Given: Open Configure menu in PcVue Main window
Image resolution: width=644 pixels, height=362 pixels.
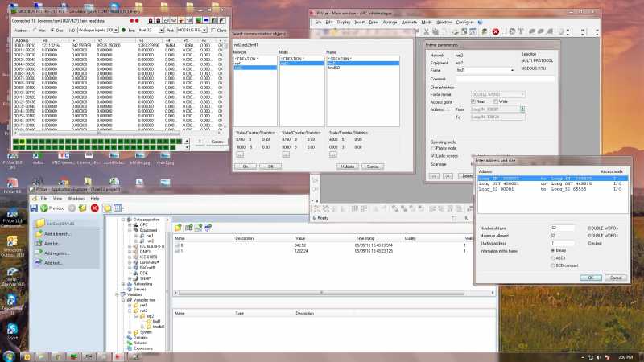Looking at the screenshot, I should pyautogui.click(x=465, y=23).
